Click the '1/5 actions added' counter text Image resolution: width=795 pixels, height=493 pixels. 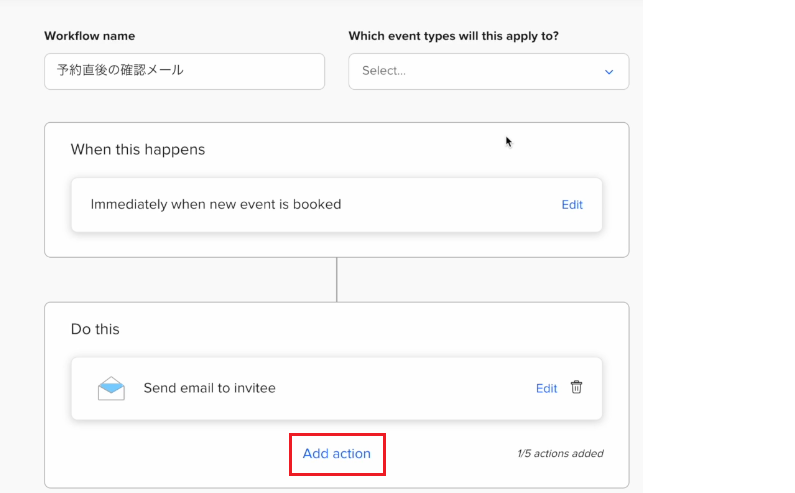coord(560,453)
